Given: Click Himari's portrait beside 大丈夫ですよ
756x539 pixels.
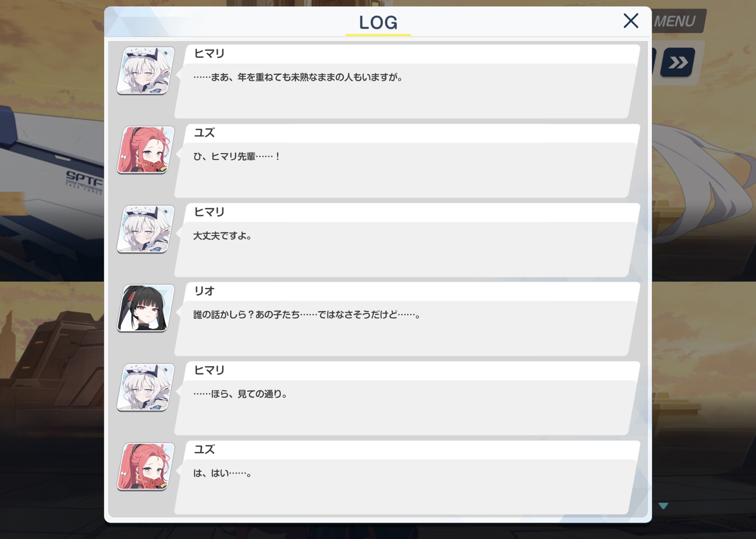Looking at the screenshot, I should point(146,229).
